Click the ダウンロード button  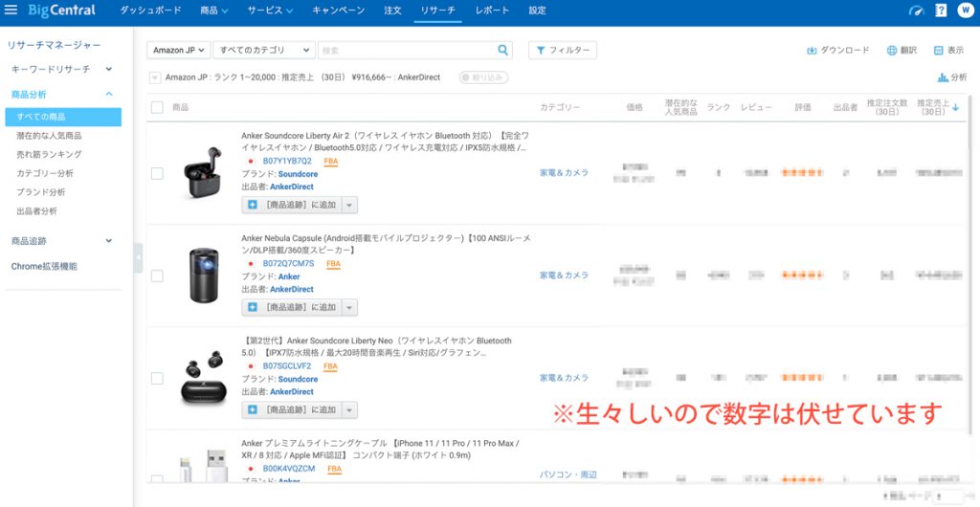[838, 50]
